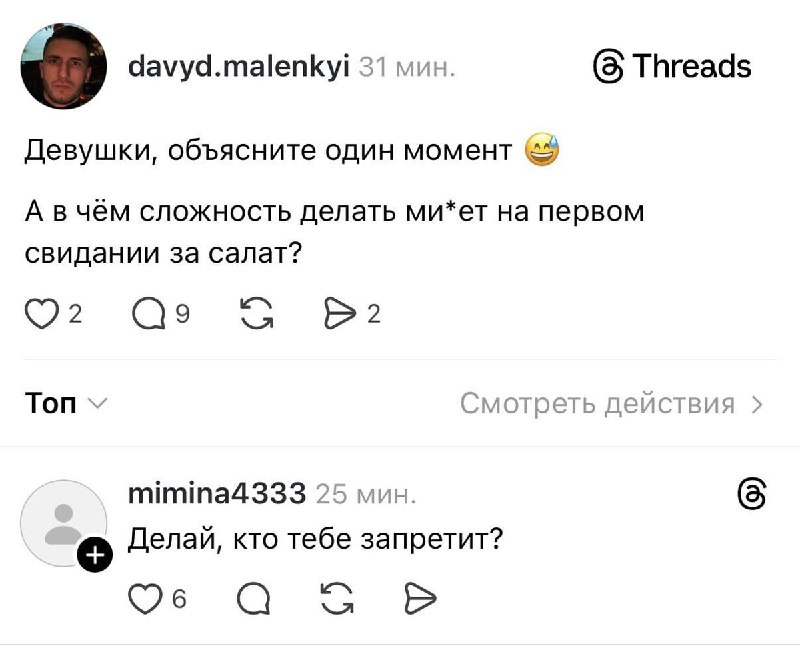The width and height of the screenshot is (800, 668).
Task: Click the Threads logo at top right
Action: 671,67
